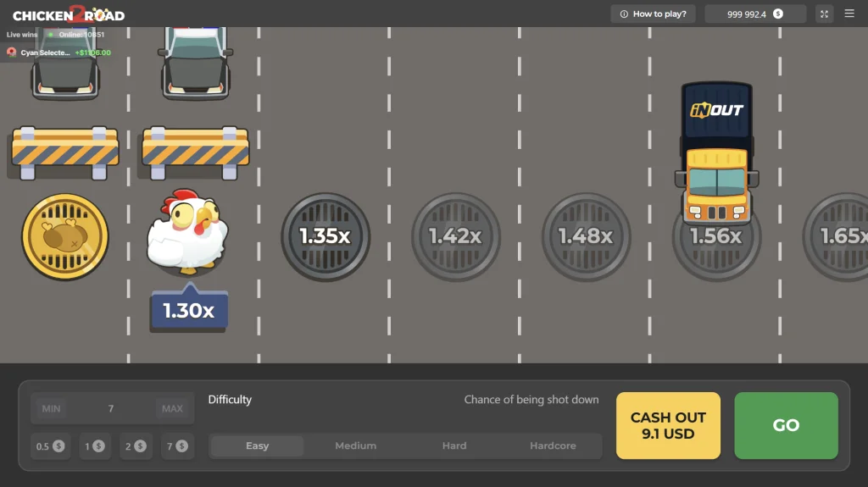Click the gold roasted chicken coin
The width and height of the screenshot is (868, 487).
point(65,236)
